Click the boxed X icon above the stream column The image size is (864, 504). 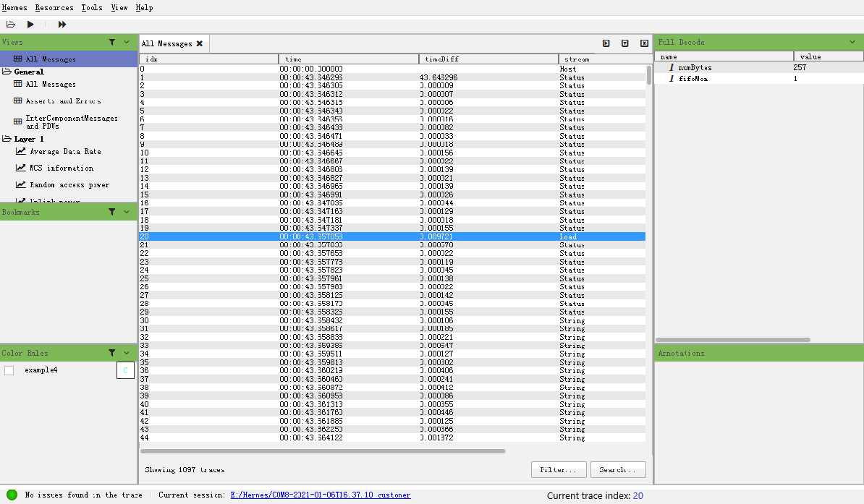[643, 43]
